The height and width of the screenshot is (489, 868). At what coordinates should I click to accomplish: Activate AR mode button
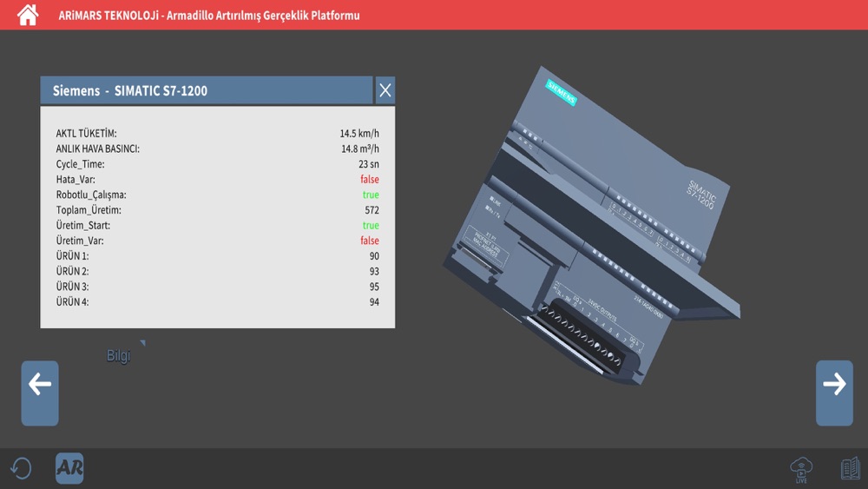tap(69, 468)
